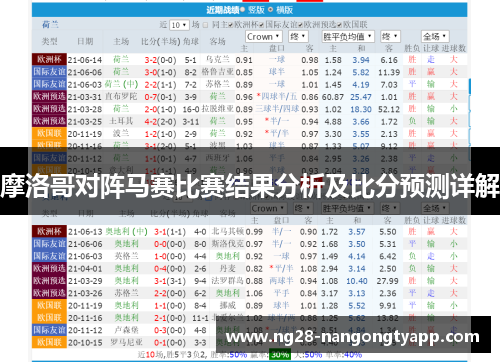
Task: Click the away odds value 9.91
Action: (x=387, y=306)
